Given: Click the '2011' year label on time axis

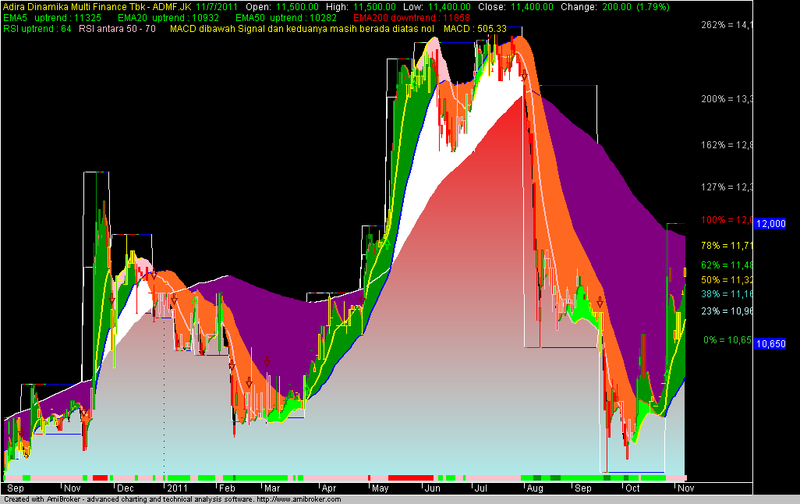Looking at the screenshot, I should click(177, 488).
